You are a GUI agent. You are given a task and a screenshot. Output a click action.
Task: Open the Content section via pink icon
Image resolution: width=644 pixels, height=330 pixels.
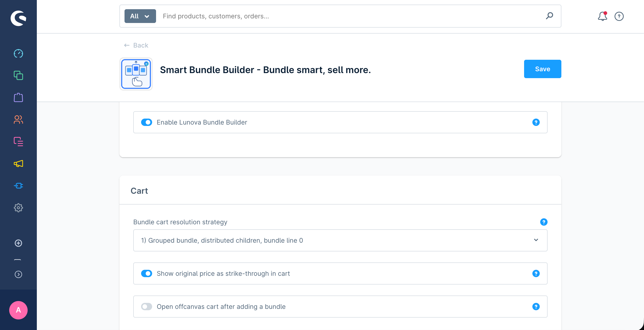pos(18,142)
